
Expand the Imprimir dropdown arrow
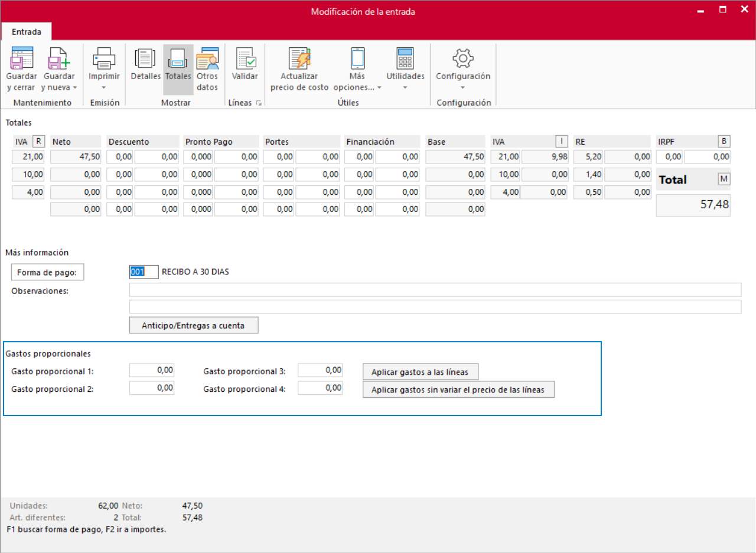104,88
